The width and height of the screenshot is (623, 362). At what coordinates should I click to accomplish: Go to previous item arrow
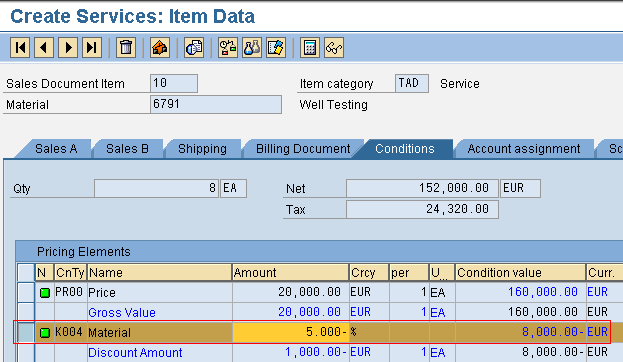click(x=44, y=48)
